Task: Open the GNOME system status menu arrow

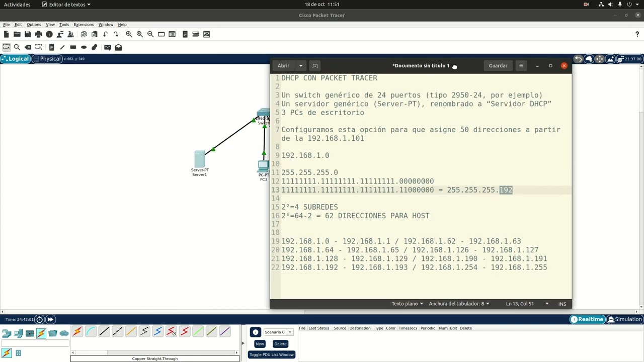Action: (x=637, y=5)
